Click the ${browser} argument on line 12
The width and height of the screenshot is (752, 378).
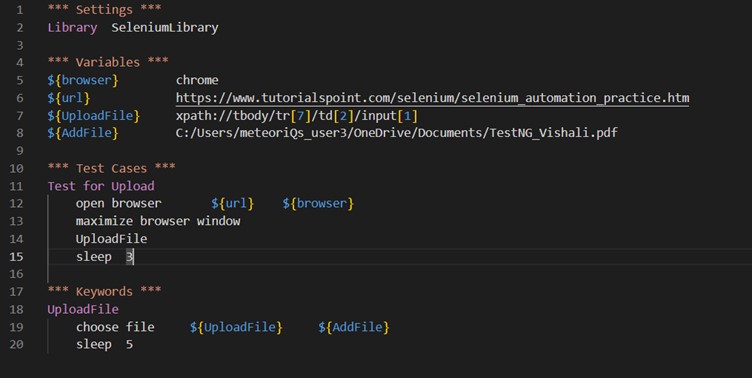coord(317,203)
